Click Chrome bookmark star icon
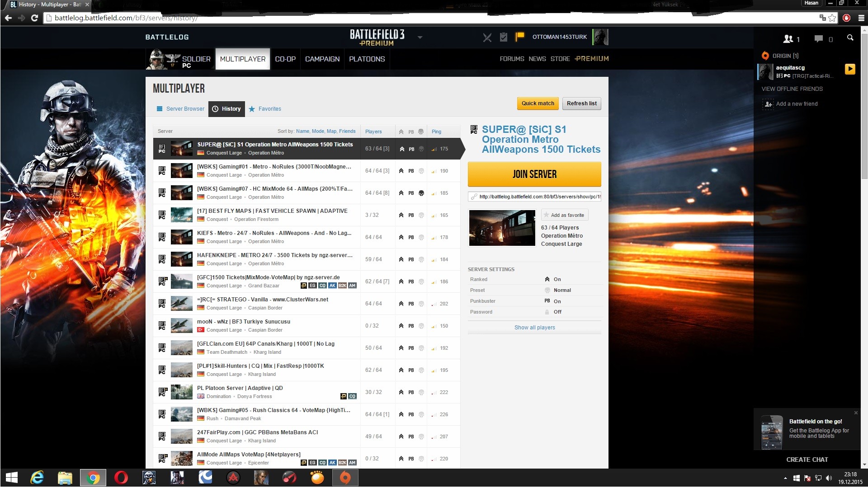Image resolution: width=868 pixels, height=488 pixels. tap(832, 18)
